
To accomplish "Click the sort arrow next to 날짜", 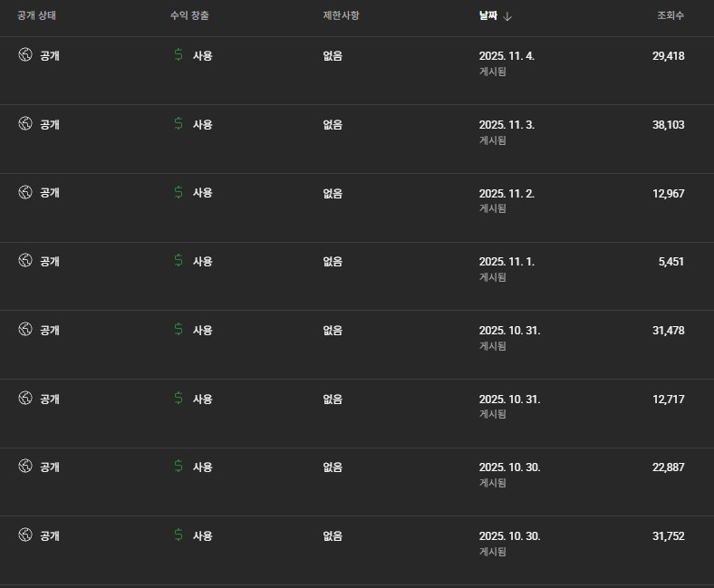I will coord(507,16).
